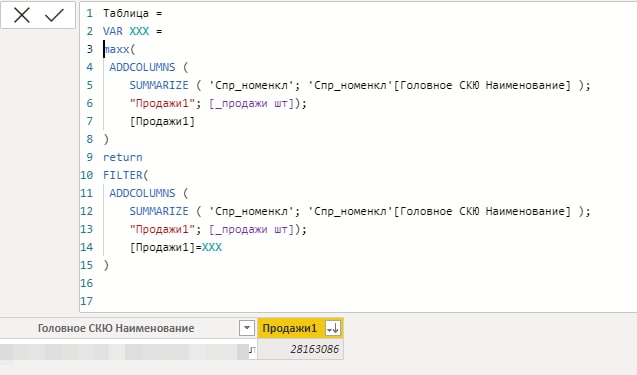Click the closing parenthesis on line 8

click(106, 139)
